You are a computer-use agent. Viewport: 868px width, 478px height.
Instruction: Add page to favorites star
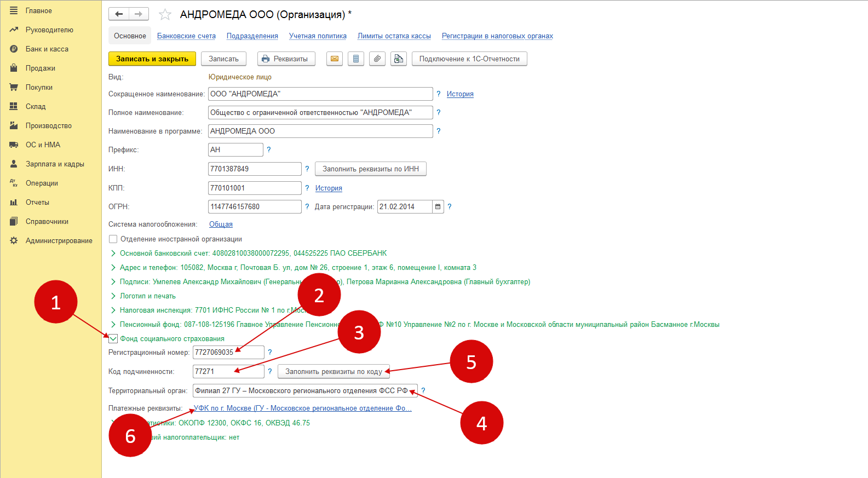click(165, 15)
